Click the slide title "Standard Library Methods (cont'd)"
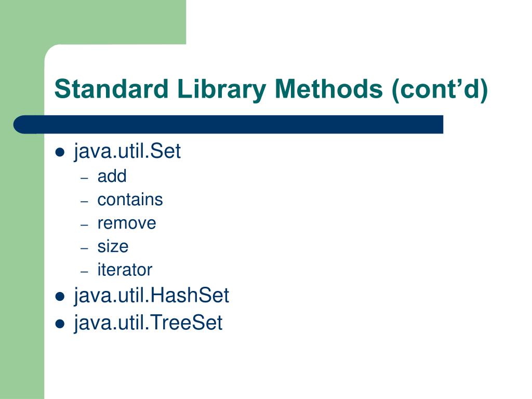The width and height of the screenshot is (532, 399). (x=271, y=89)
